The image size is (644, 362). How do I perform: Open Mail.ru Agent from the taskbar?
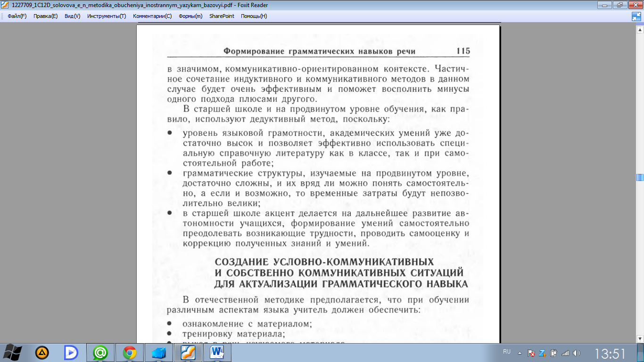point(100,353)
